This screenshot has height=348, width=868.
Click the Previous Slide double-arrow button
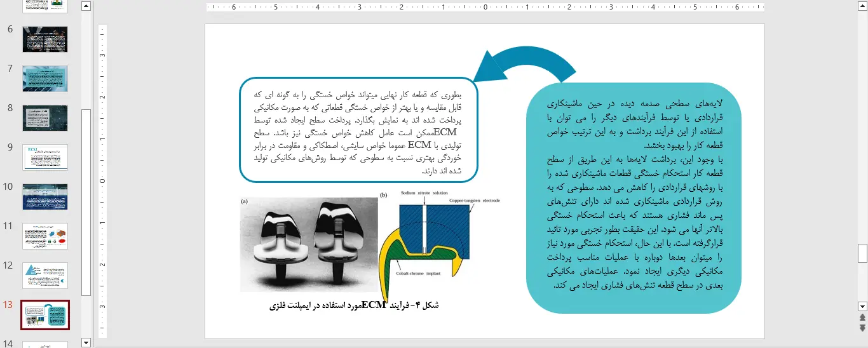862,318
